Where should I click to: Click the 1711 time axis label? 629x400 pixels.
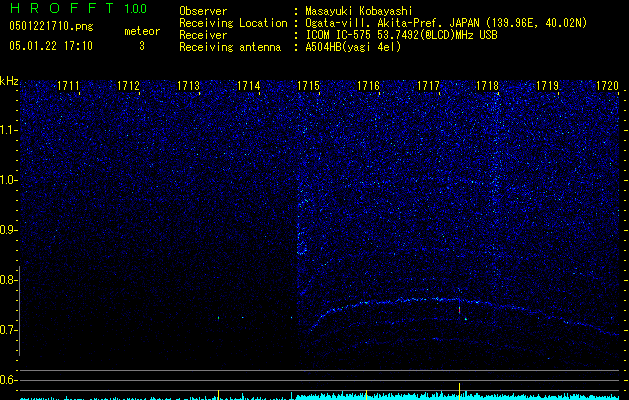point(69,86)
